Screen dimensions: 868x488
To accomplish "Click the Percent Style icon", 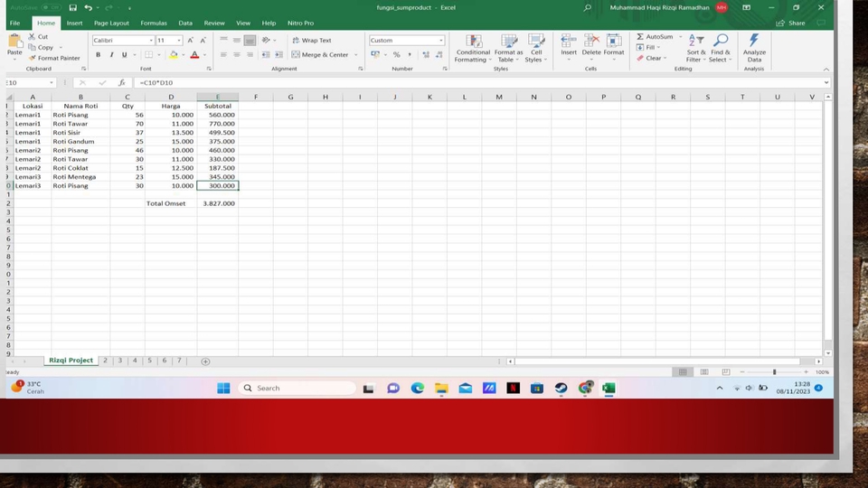I will coord(396,55).
